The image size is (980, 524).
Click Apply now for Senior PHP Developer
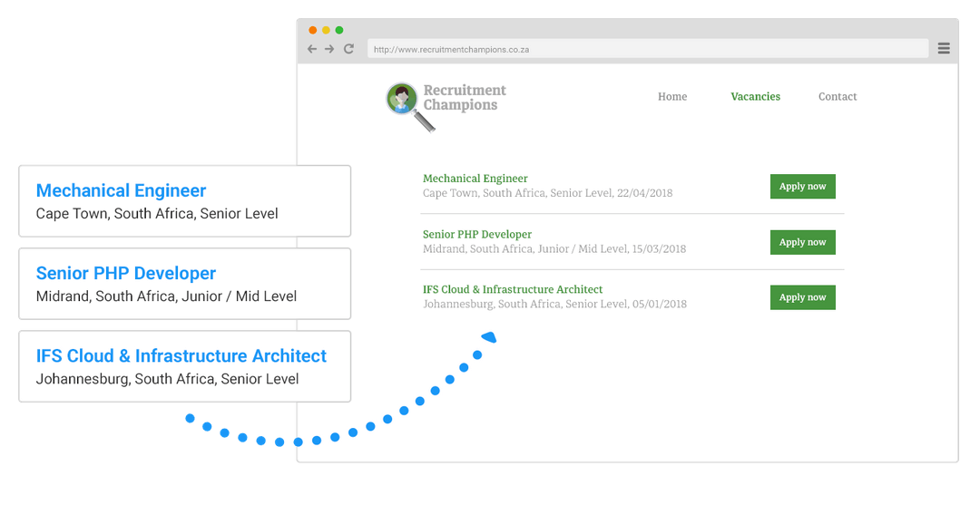[802, 242]
